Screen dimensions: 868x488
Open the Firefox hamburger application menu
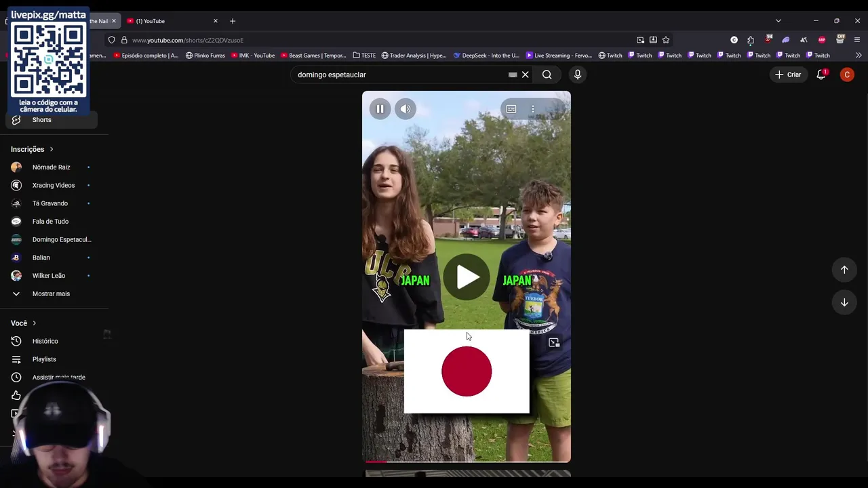[857, 40]
